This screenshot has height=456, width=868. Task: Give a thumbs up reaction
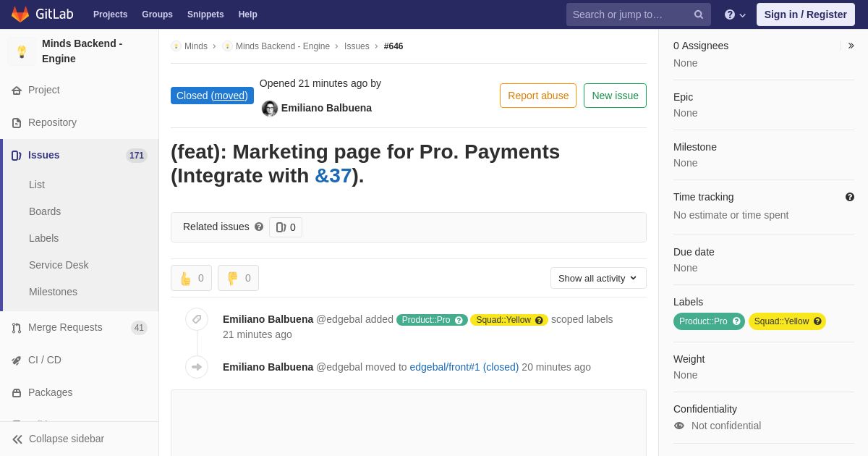pyautogui.click(x=192, y=278)
